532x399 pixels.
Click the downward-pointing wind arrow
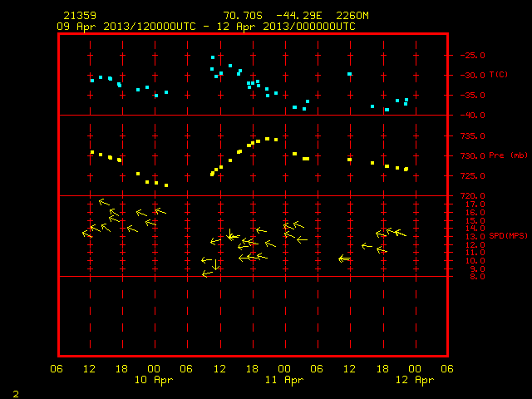click(x=216, y=265)
